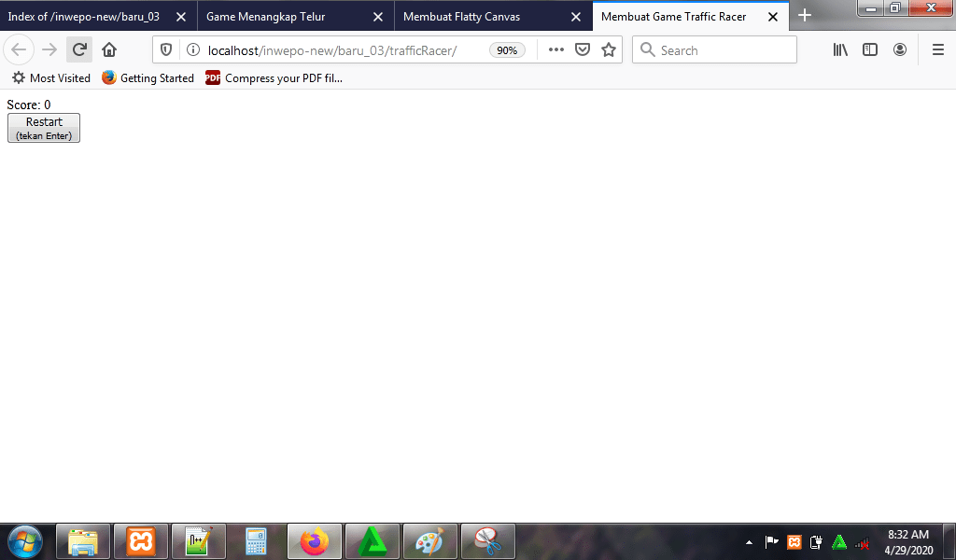The height and width of the screenshot is (560, 956).
Task: Close the Game Menangkap Telur tab
Action: pyautogui.click(x=378, y=17)
